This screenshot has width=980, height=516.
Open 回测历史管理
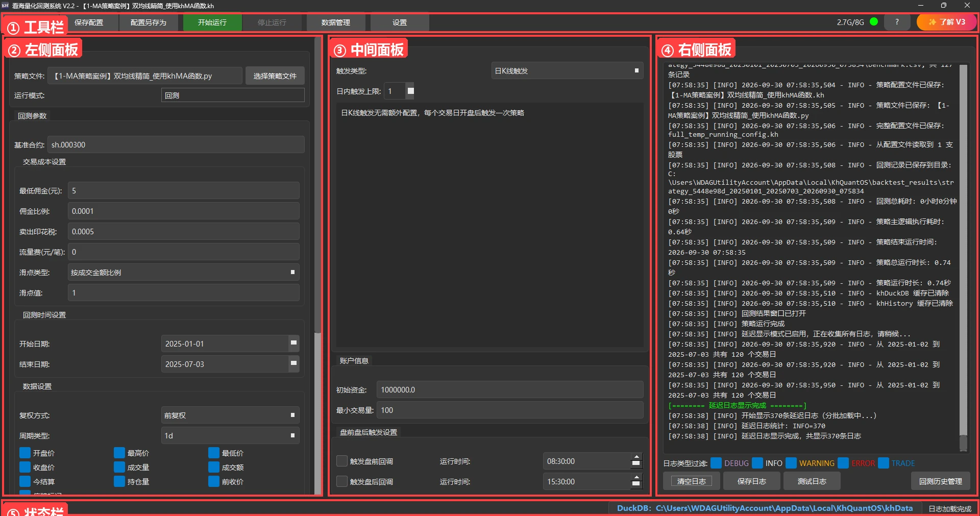coord(941,481)
